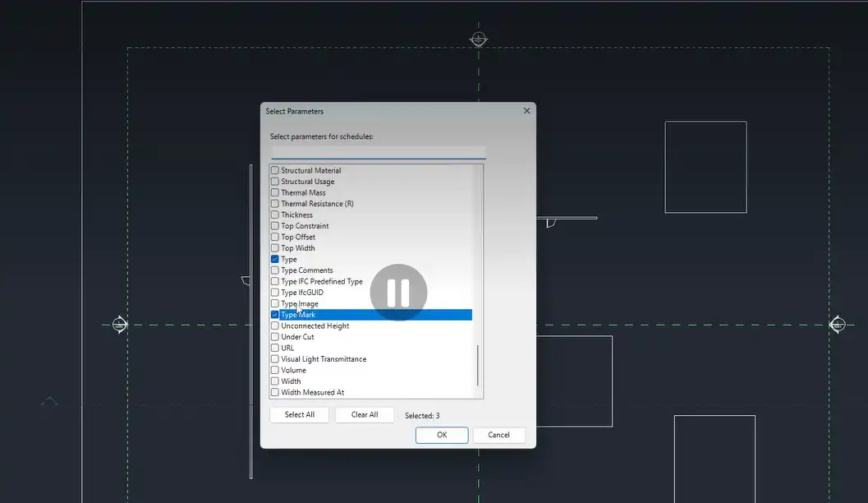Select the right grid bubble in drawing
The height and width of the screenshot is (503, 868).
pos(838,324)
